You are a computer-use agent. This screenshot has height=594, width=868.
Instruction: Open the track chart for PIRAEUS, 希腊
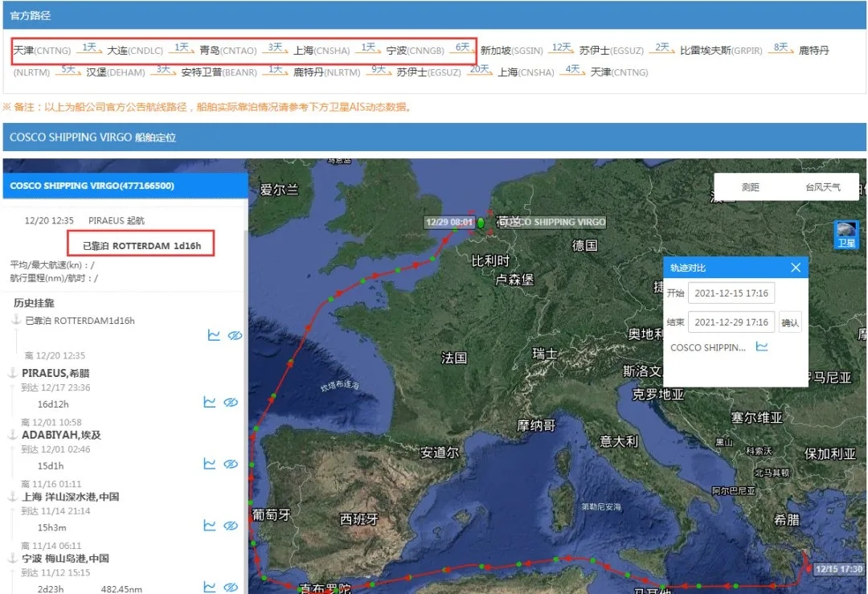[209, 402]
